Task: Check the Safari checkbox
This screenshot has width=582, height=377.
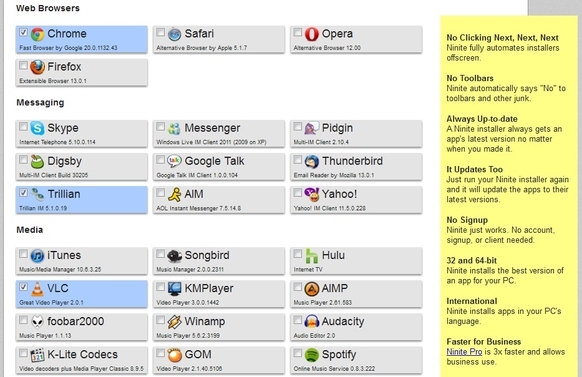Action: click(x=160, y=32)
